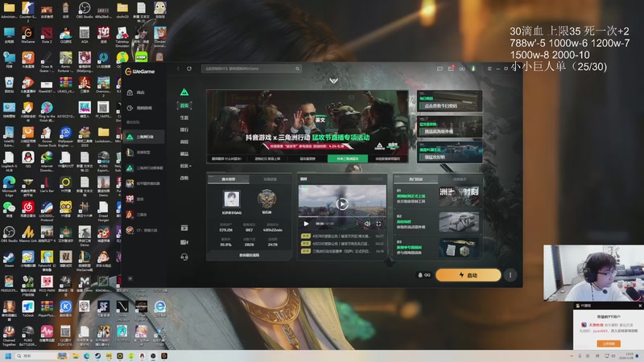Mute the video with speaker icon
Screen dimensions: 644x362
(x=368, y=224)
